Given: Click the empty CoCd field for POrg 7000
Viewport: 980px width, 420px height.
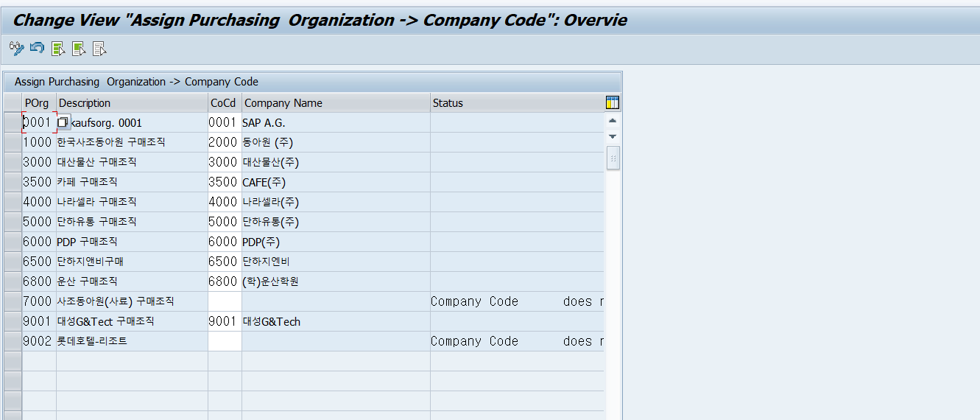Looking at the screenshot, I should coord(225,301).
